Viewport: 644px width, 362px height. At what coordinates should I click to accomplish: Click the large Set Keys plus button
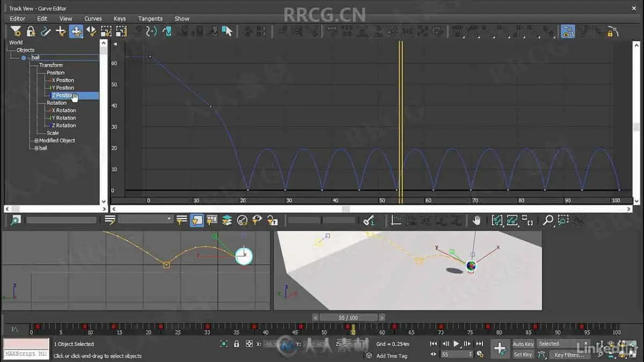tap(500, 349)
